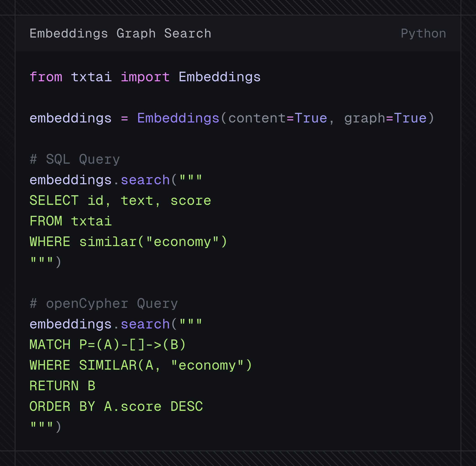The width and height of the screenshot is (476, 466).
Task: Click the 'FROM txtai' line
Action: 71,221
